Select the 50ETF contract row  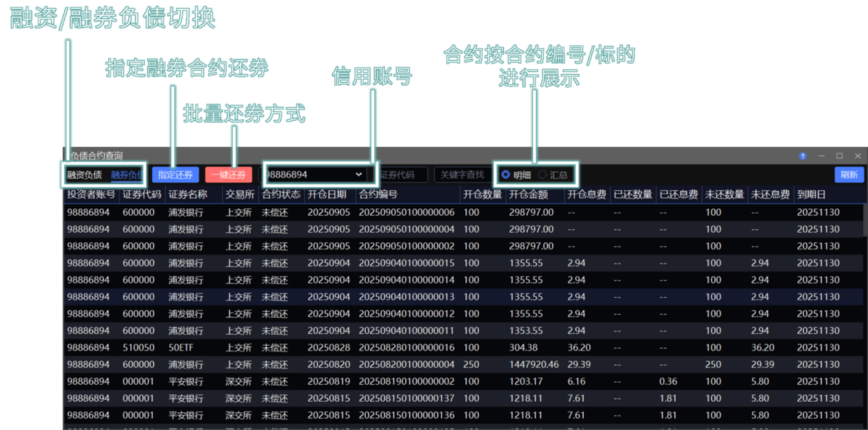click(411, 348)
